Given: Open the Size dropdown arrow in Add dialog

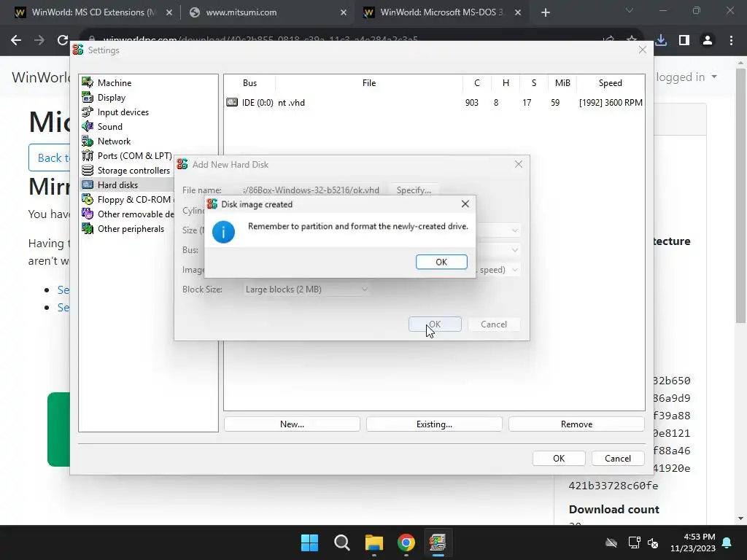Looking at the screenshot, I should 514,230.
